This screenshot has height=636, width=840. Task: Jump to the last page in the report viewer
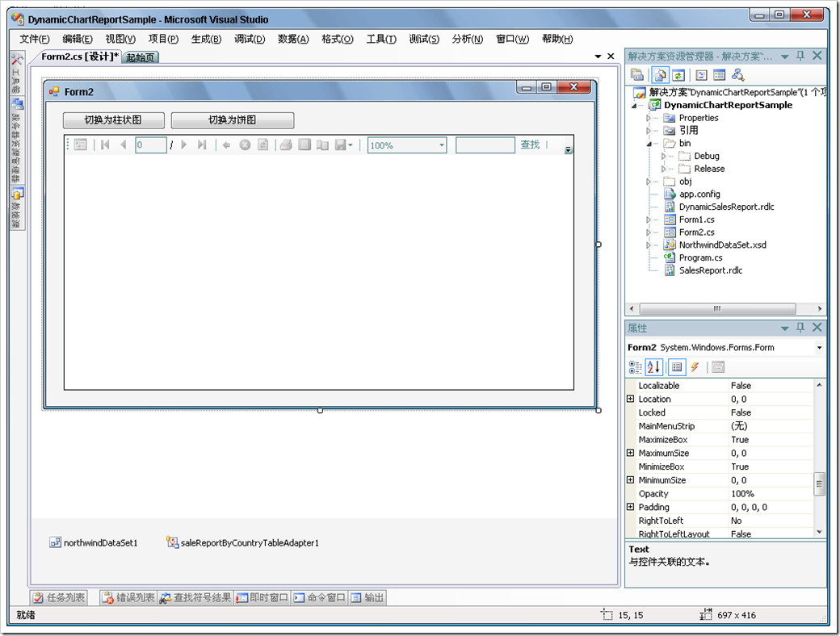coord(201,145)
